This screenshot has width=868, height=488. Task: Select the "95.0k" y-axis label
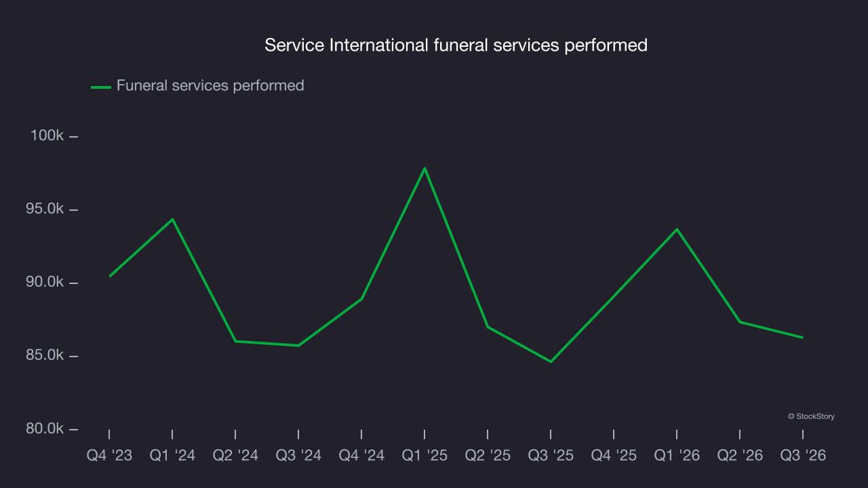pyautogui.click(x=45, y=209)
